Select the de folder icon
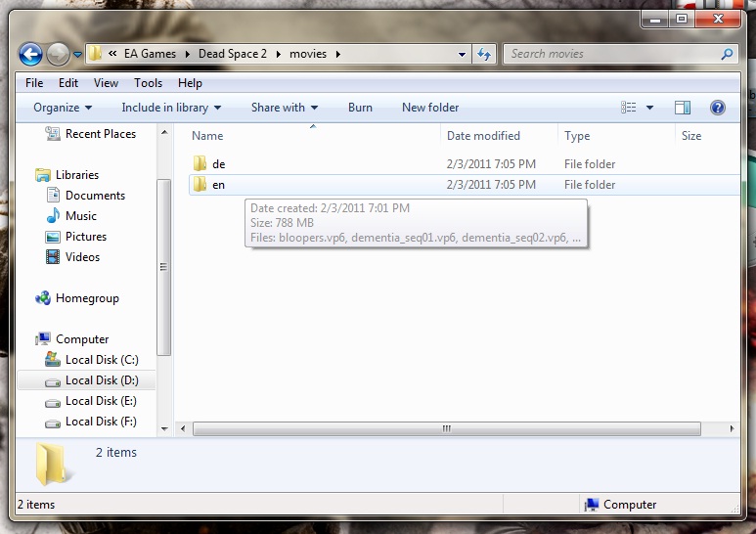Image resolution: width=756 pixels, height=534 pixels. click(x=200, y=164)
